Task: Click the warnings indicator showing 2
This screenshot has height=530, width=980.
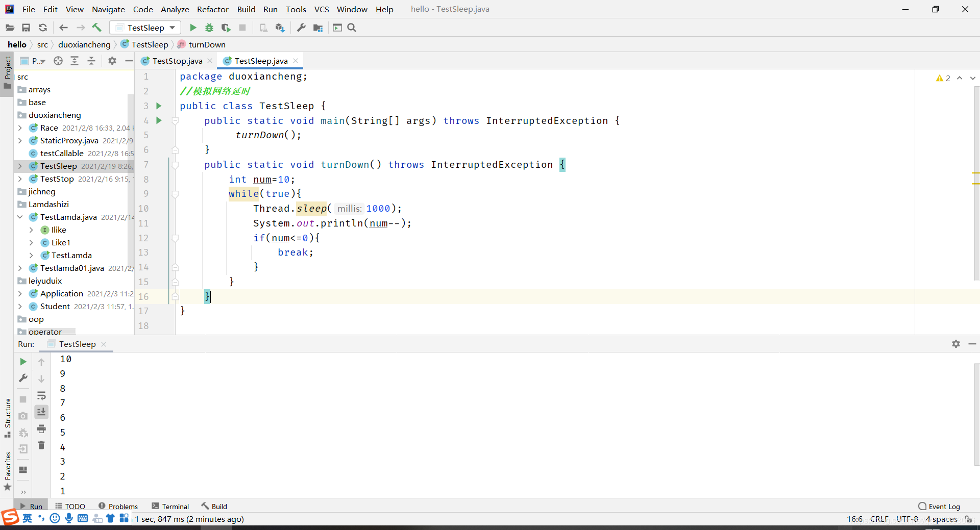Action: [x=943, y=78]
